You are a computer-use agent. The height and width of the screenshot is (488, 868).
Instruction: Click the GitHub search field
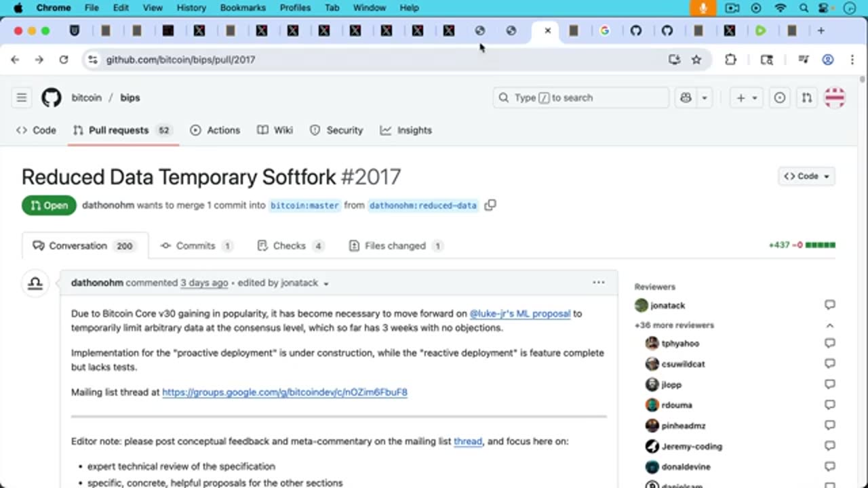[581, 98]
